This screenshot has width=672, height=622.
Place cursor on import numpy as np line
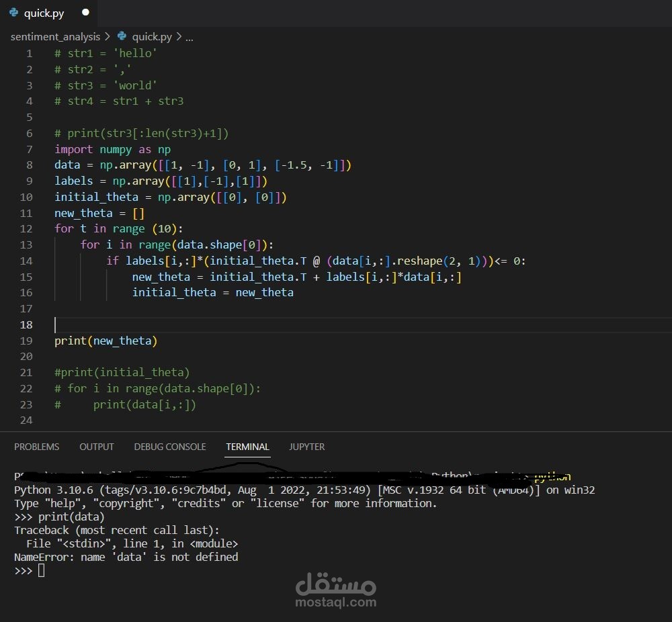pos(112,149)
